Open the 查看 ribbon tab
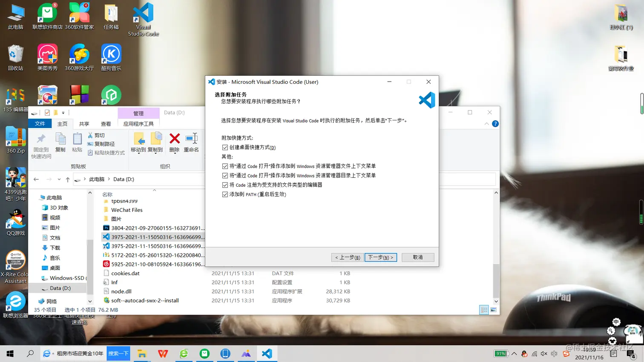 [106, 124]
